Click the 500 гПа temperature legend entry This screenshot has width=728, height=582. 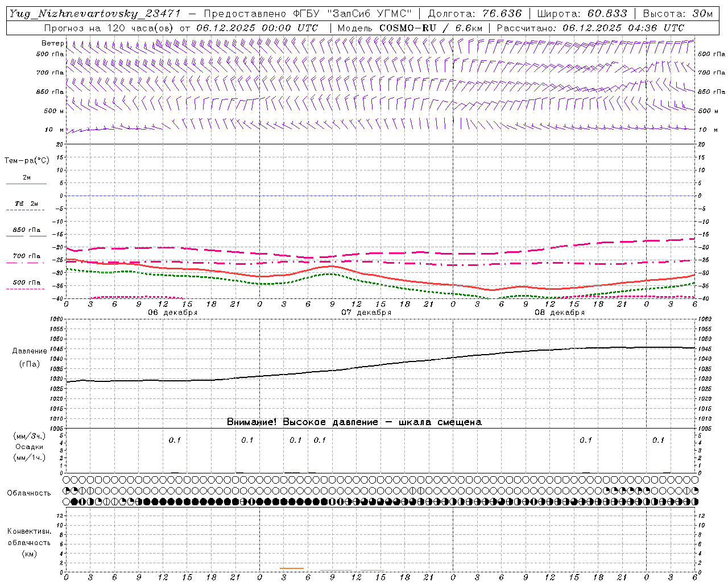coord(27,282)
